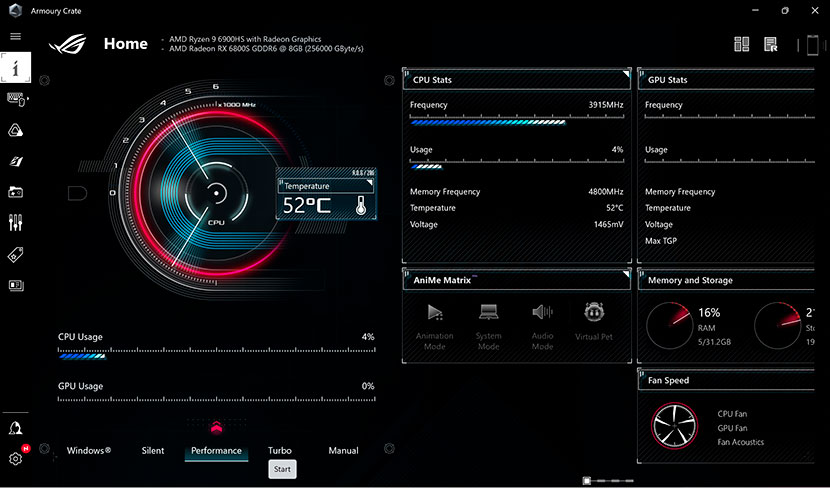
Task: Switch to Manual operating mode
Action: (344, 450)
